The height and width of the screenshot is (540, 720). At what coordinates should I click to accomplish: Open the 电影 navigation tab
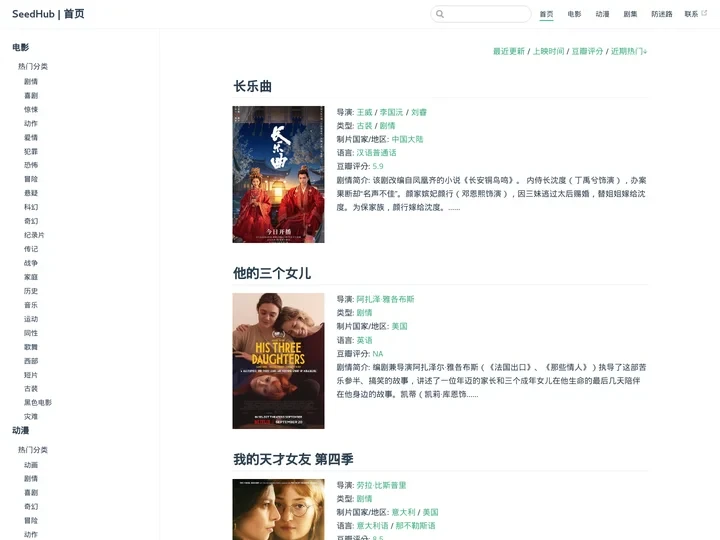[x=574, y=14]
